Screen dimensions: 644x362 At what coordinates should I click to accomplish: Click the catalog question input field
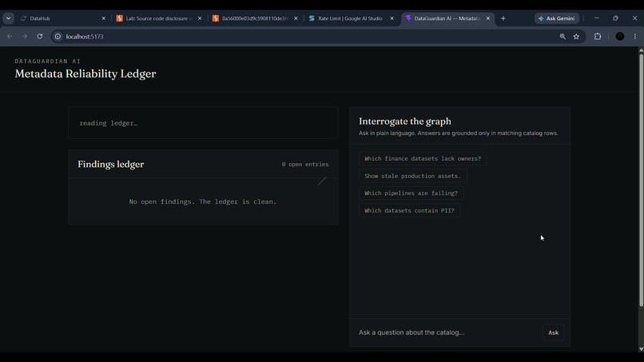[447, 332]
